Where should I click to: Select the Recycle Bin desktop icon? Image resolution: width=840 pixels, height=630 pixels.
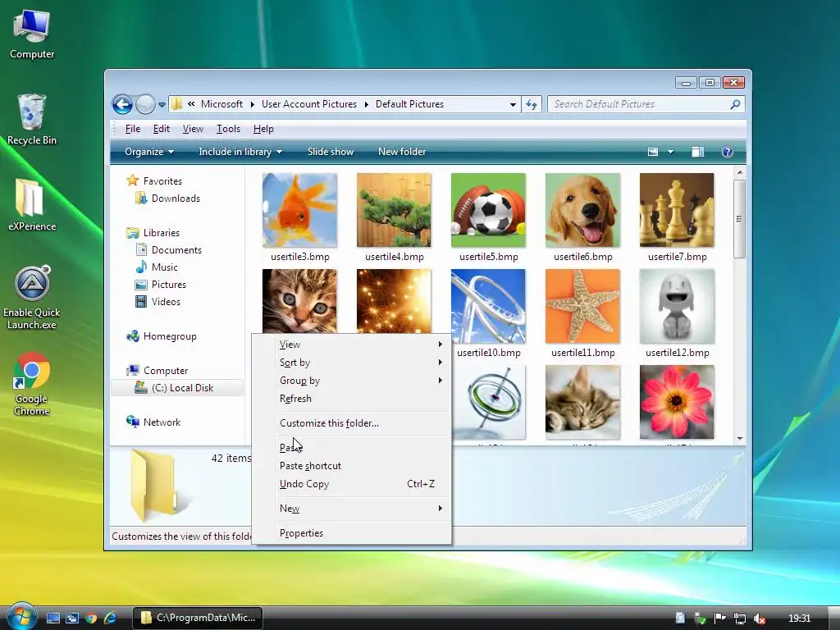point(32,120)
